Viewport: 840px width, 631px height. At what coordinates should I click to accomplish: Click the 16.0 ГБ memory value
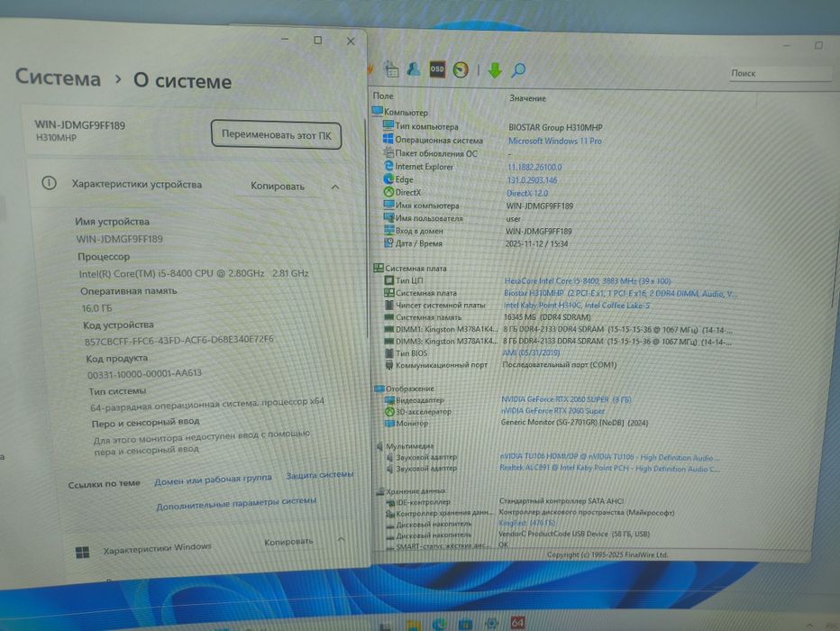pyautogui.click(x=97, y=308)
